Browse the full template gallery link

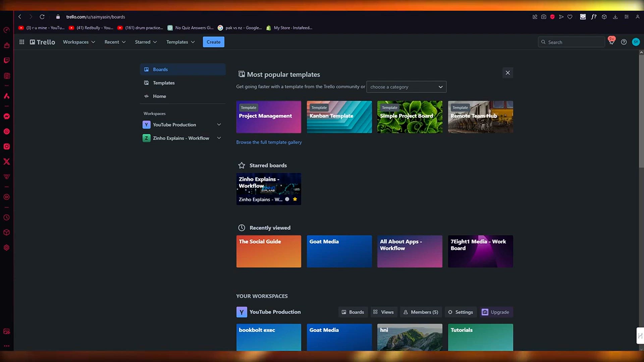click(269, 142)
